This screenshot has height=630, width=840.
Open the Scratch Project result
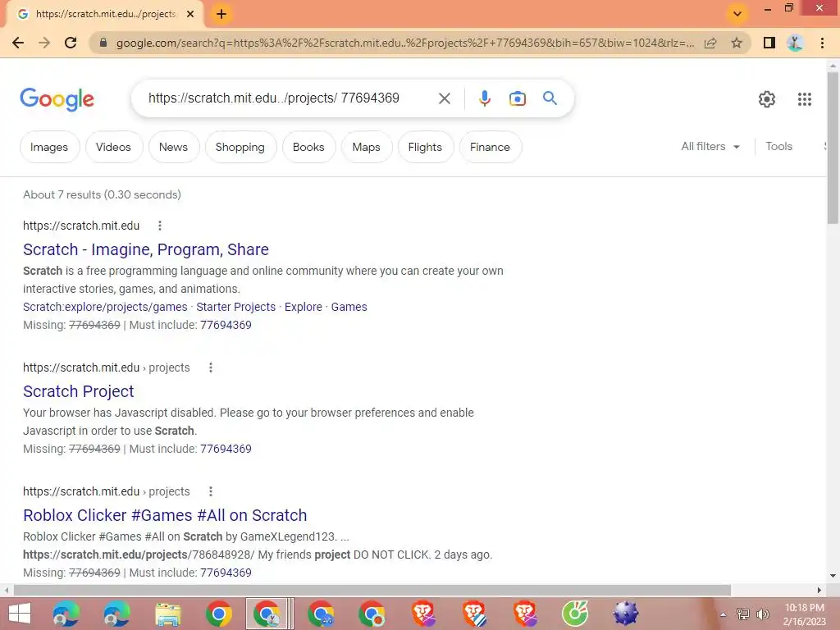(78, 391)
